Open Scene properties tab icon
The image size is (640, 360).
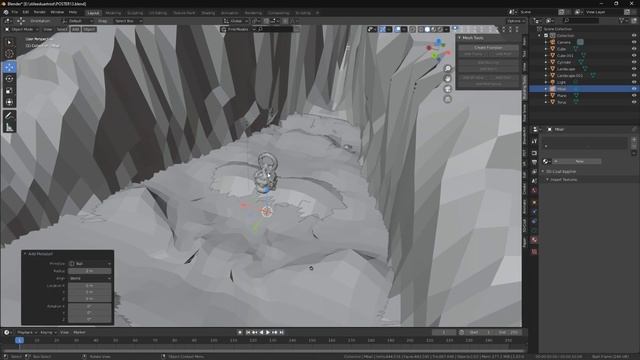coord(534,181)
